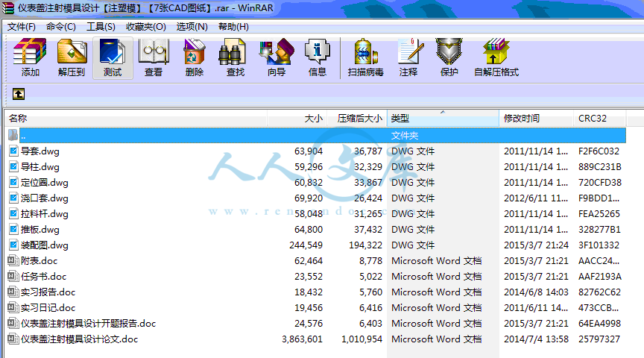Click the WinRAR title bar icon

coord(7,7)
